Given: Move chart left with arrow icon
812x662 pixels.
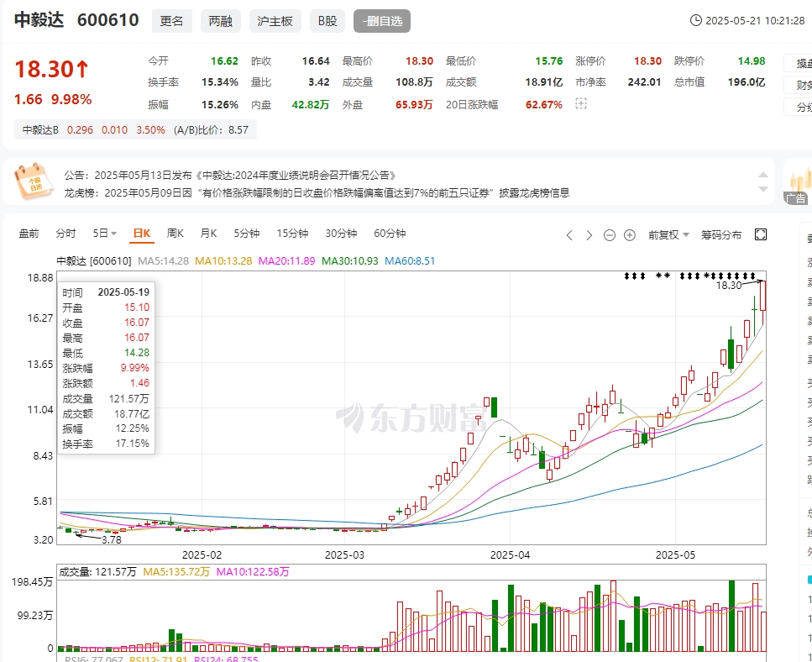Looking at the screenshot, I should (569, 236).
